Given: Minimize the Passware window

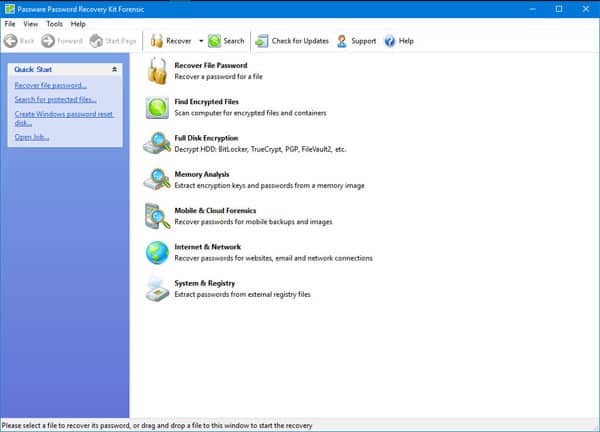Looking at the screenshot, I should [x=532, y=9].
